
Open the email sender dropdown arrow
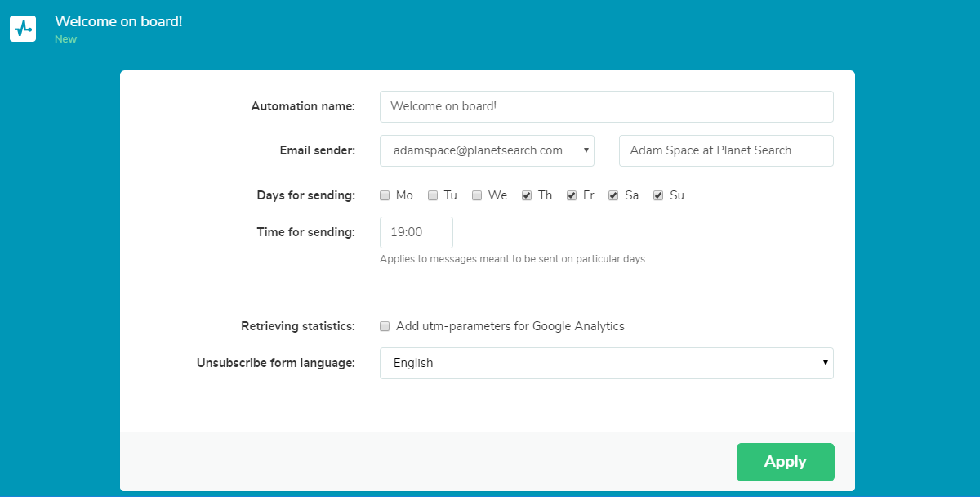(x=585, y=150)
